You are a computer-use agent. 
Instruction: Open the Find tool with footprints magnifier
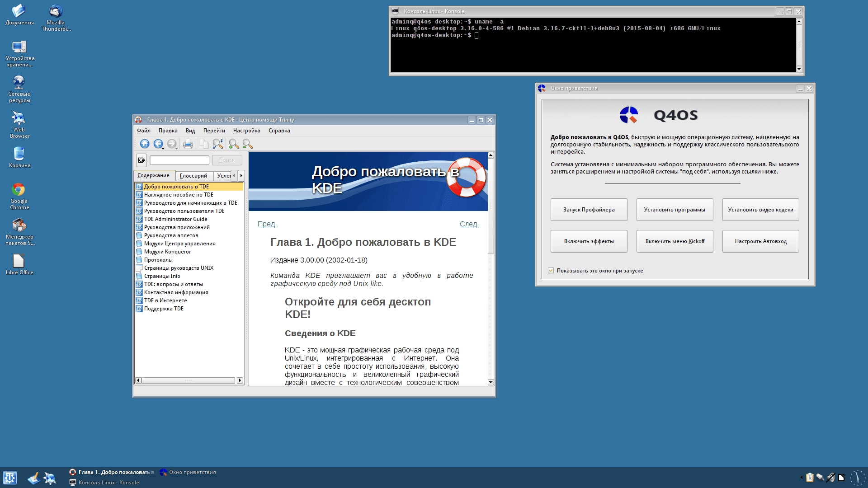point(218,144)
